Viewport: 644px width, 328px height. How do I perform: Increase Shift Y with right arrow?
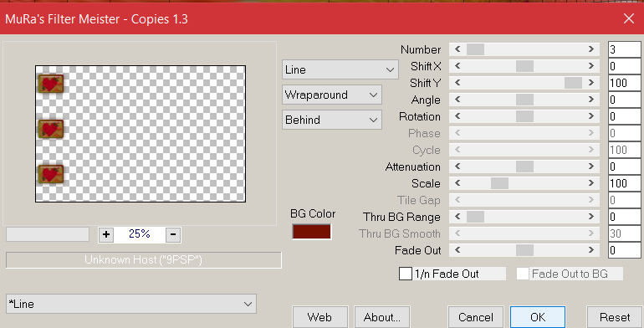[591, 83]
